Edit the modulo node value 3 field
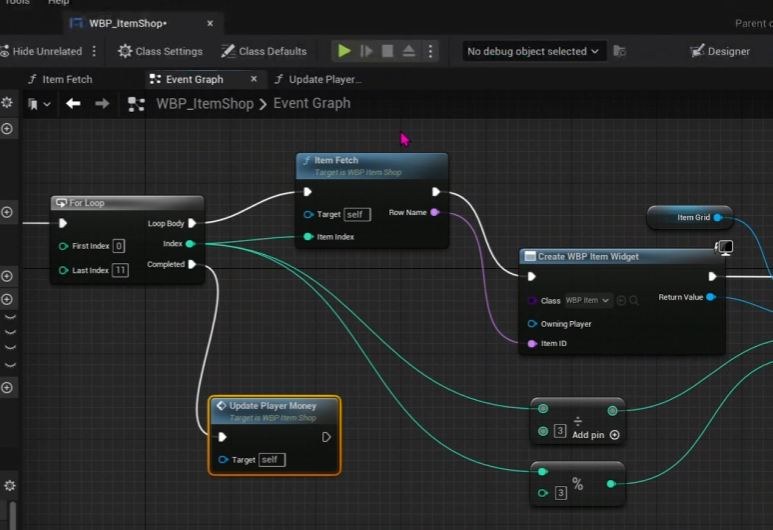 click(x=561, y=493)
